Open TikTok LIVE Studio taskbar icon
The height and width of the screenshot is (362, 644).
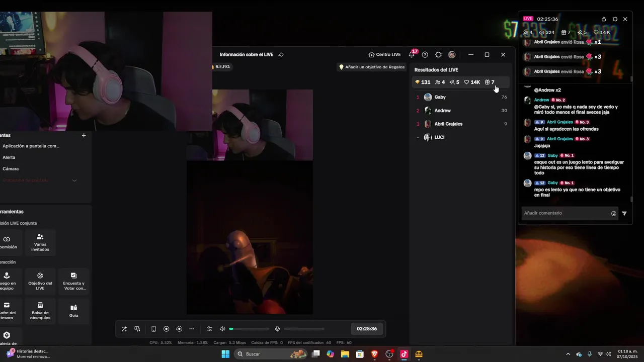404,354
